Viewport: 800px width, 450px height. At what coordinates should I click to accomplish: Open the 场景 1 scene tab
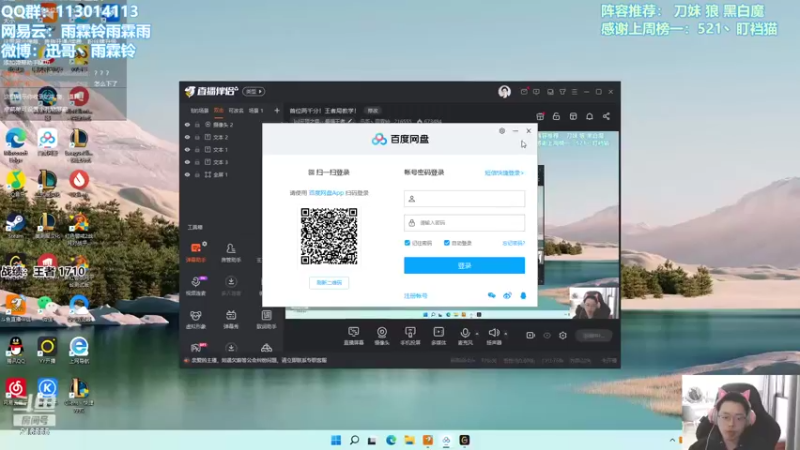click(256, 110)
